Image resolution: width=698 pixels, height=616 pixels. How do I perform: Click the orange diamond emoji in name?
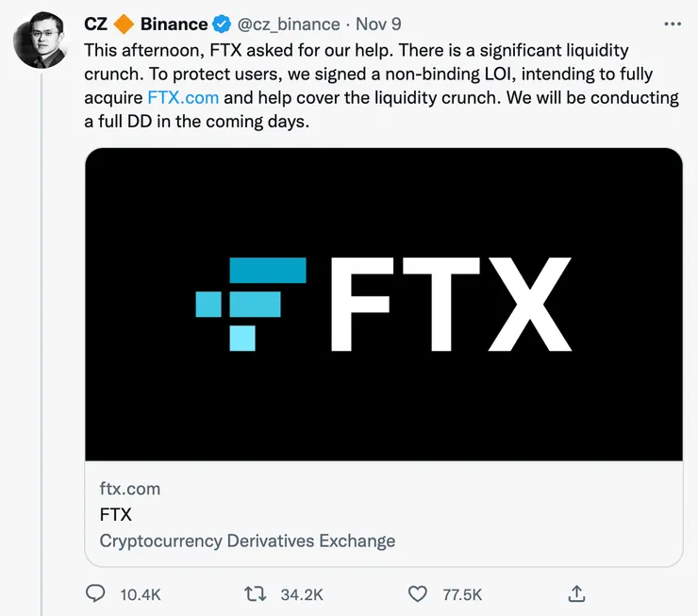click(124, 24)
